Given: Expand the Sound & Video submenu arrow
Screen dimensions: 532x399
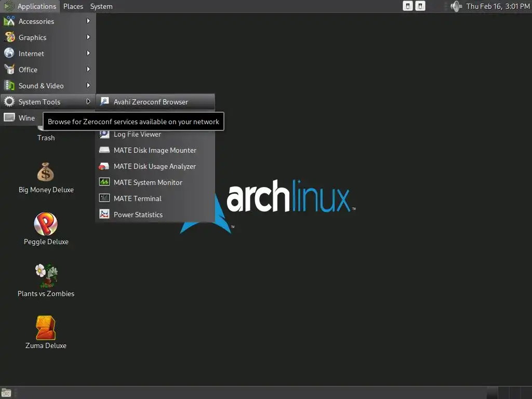Looking at the screenshot, I should (88, 86).
